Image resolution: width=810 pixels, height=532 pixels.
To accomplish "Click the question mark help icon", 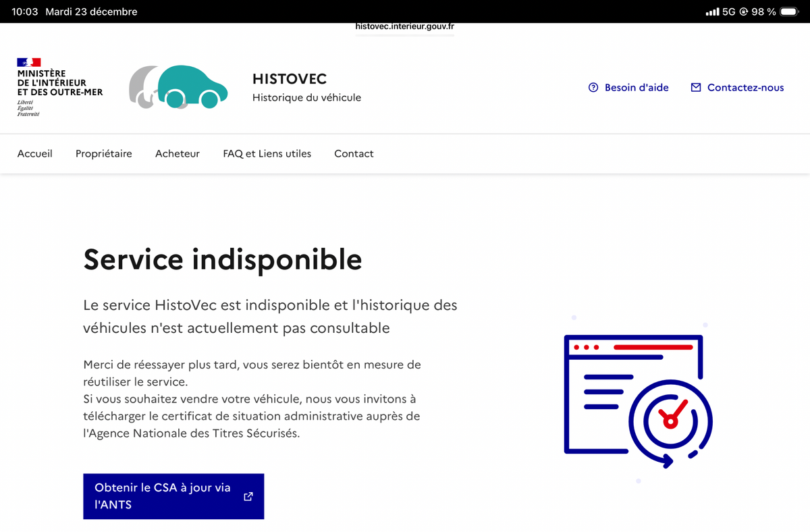I will tap(593, 87).
